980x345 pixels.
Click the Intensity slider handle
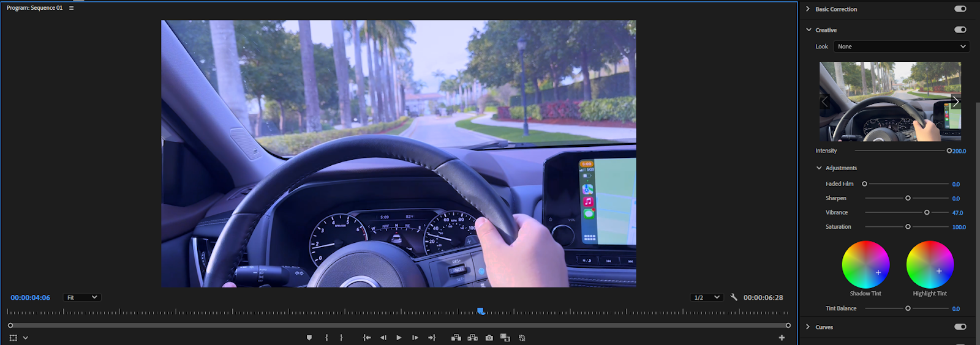point(949,150)
